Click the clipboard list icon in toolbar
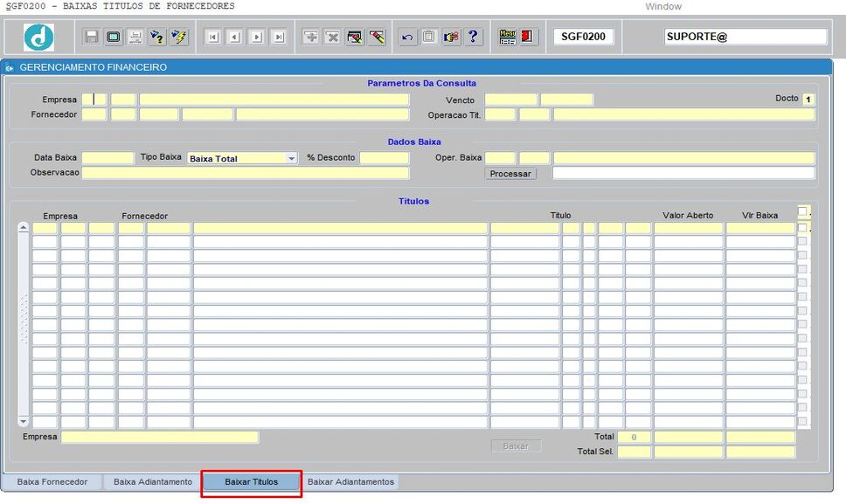Screen dimensions: 846x504 [429, 37]
